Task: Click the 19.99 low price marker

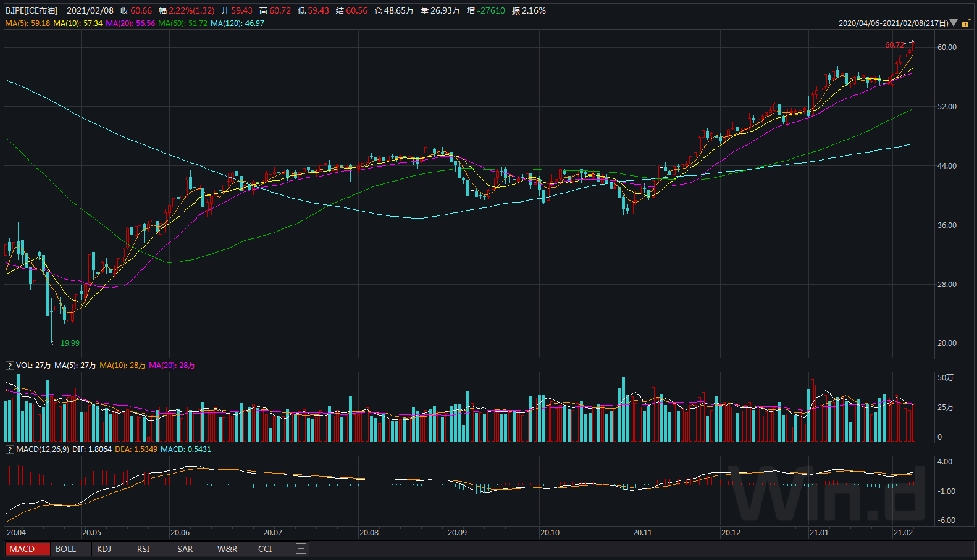Action: pos(70,343)
